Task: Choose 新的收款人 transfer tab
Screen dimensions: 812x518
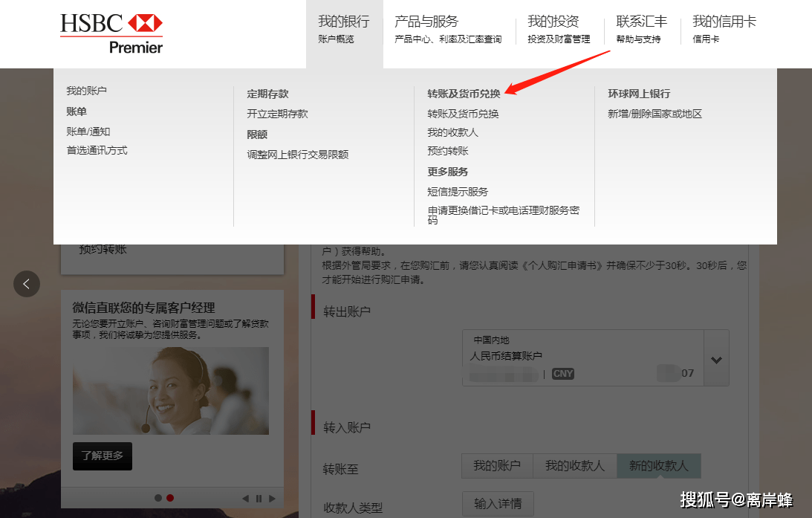Action: pyautogui.click(x=659, y=466)
